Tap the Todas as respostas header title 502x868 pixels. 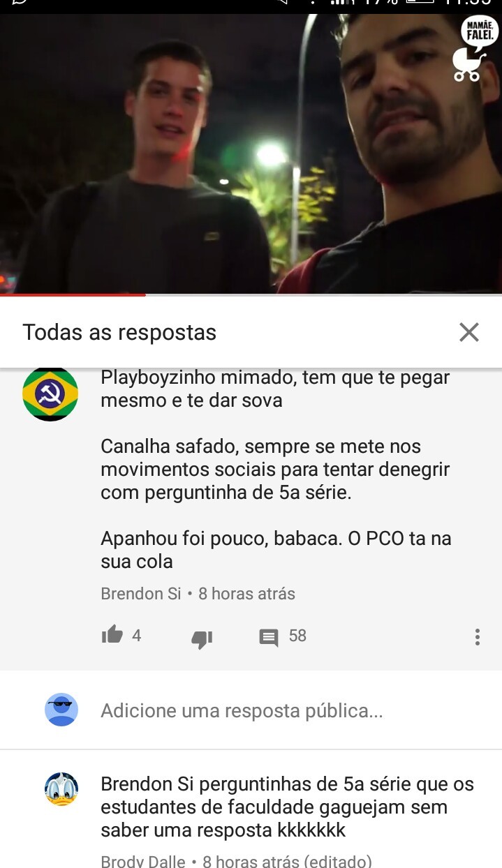tap(119, 332)
